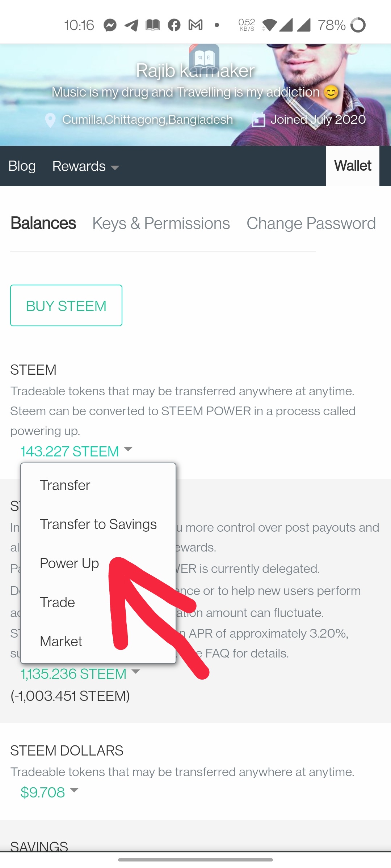Select Trade in the dropdown menu

[x=57, y=603]
